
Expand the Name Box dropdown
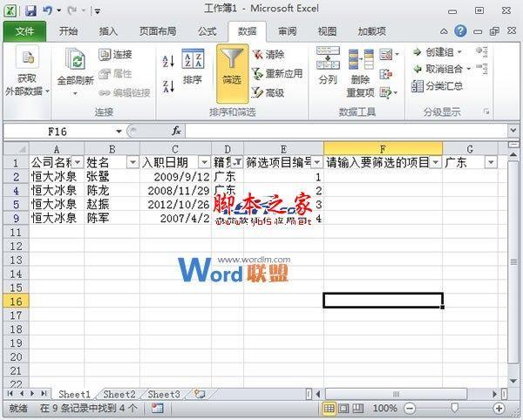click(119, 132)
